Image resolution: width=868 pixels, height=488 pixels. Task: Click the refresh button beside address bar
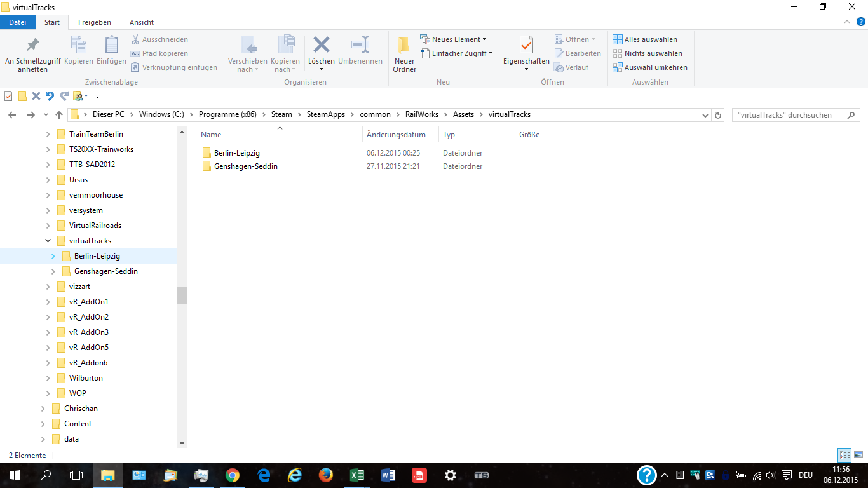[719, 115]
